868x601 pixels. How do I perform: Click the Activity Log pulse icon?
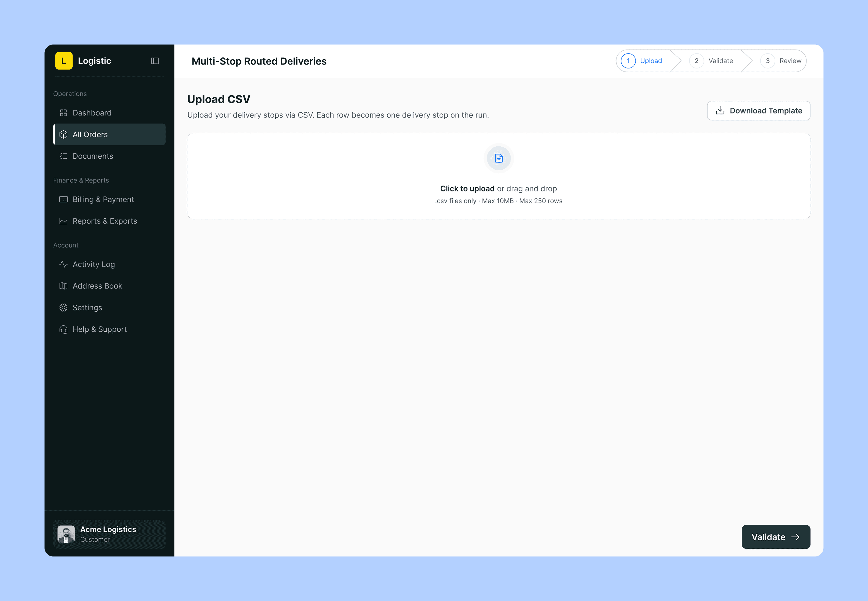tap(63, 264)
